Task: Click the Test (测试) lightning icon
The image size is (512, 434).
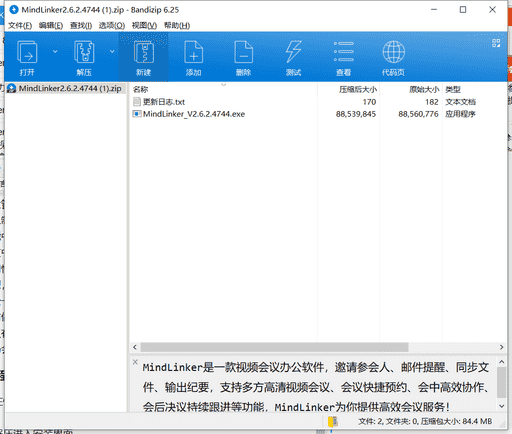Action: (293, 52)
